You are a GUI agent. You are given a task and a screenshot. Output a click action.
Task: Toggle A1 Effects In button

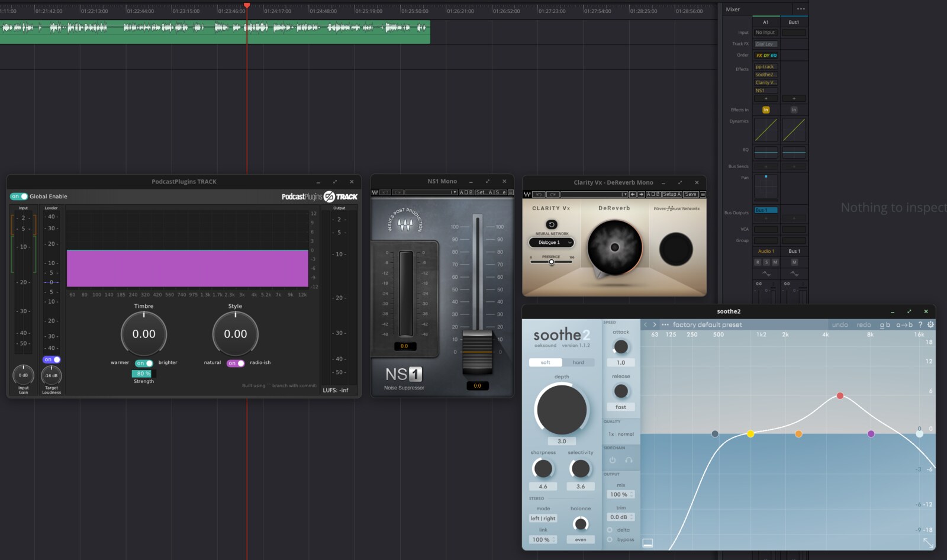(x=766, y=110)
